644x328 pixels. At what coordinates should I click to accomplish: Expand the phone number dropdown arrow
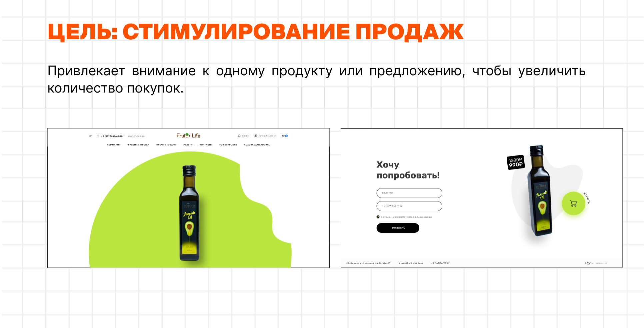pos(124,136)
